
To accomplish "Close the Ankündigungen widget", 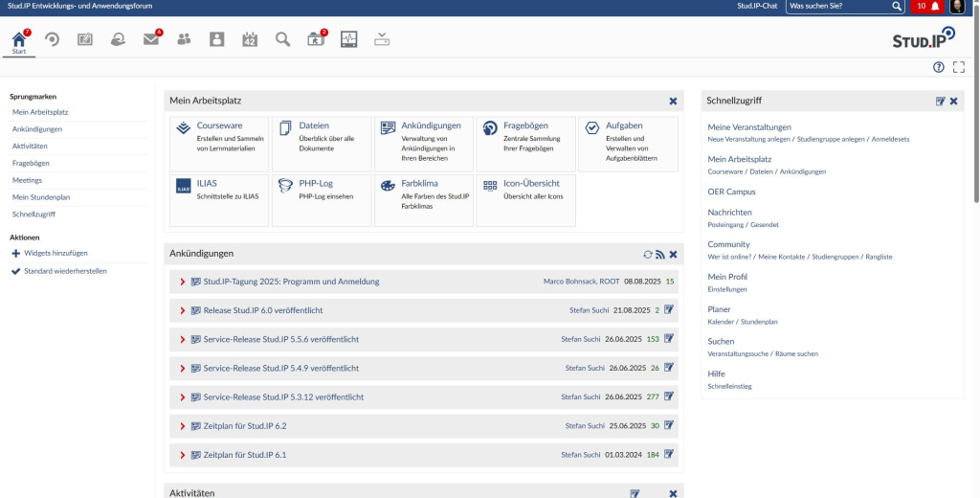I will click(x=673, y=254).
